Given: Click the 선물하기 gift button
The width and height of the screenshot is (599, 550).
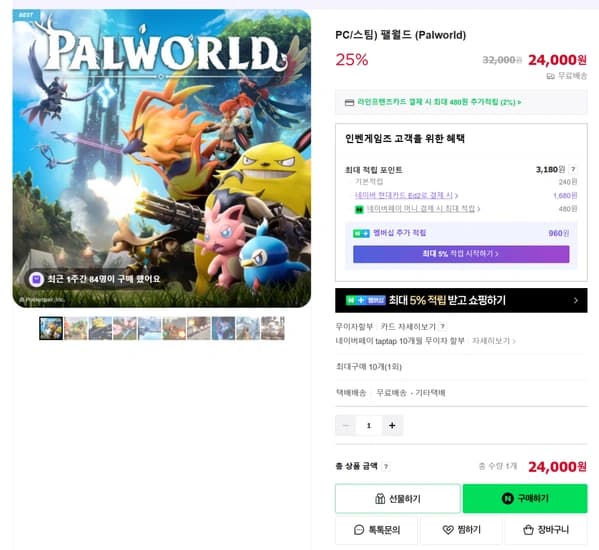Looking at the screenshot, I should (398, 498).
